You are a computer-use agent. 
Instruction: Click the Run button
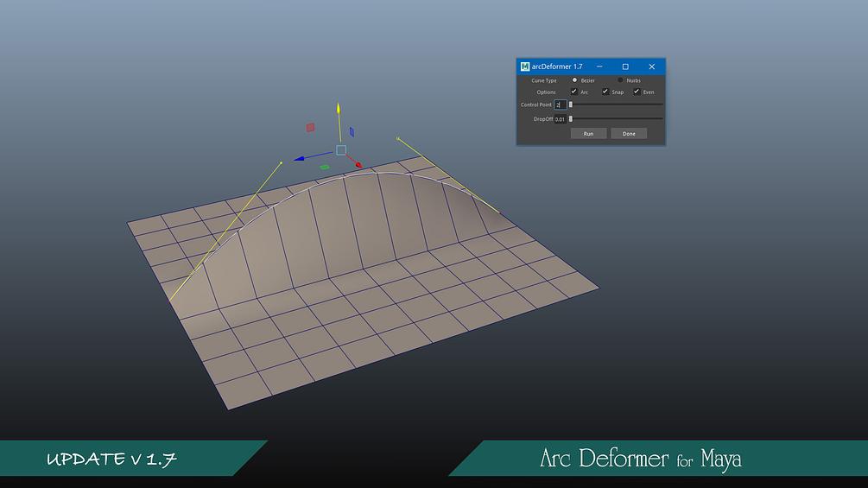[x=588, y=133]
